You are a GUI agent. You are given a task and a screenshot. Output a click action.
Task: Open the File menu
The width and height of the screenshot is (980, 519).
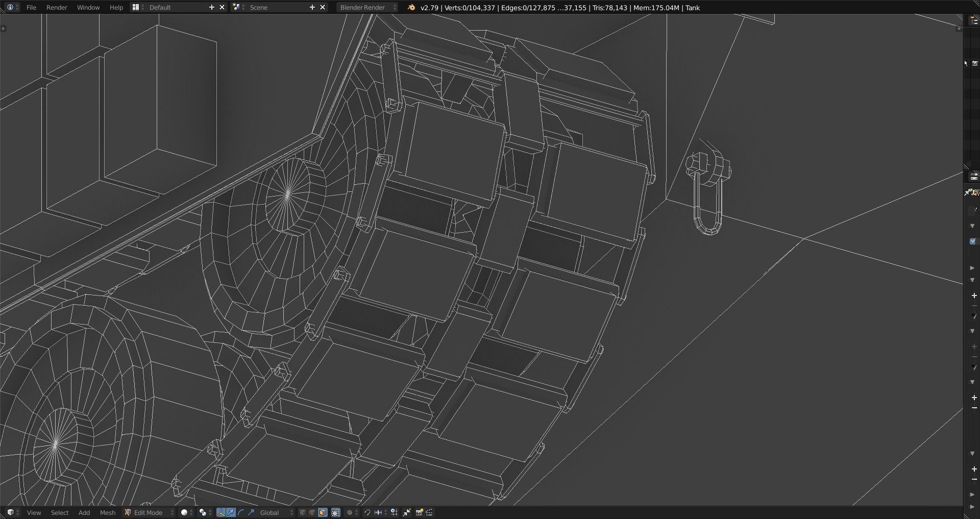point(31,7)
